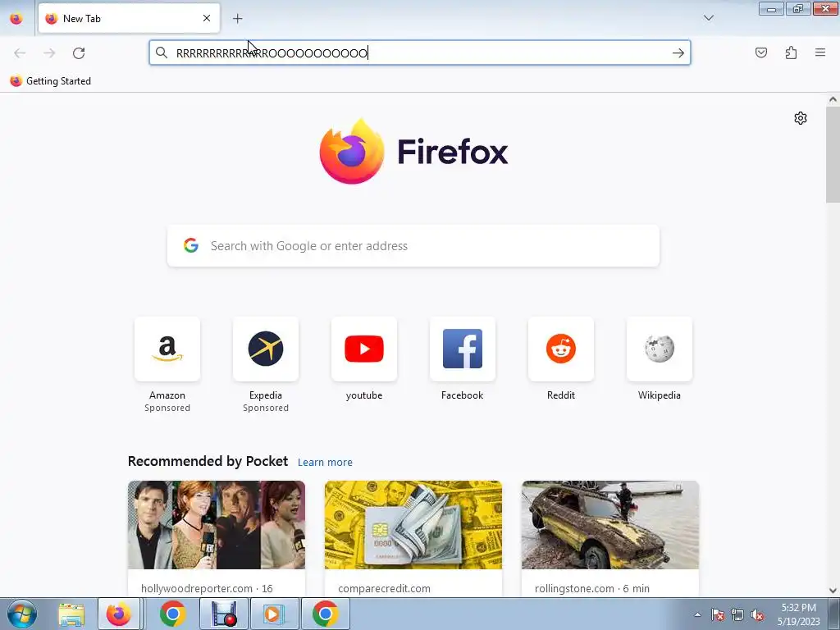Open the network tray icon
This screenshot has height=630, width=840.
pyautogui.click(x=737, y=615)
